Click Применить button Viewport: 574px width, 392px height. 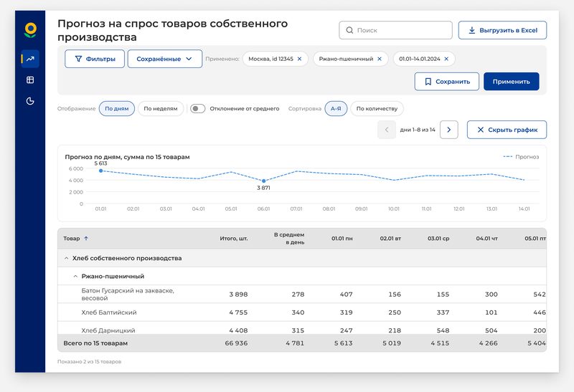click(x=512, y=82)
